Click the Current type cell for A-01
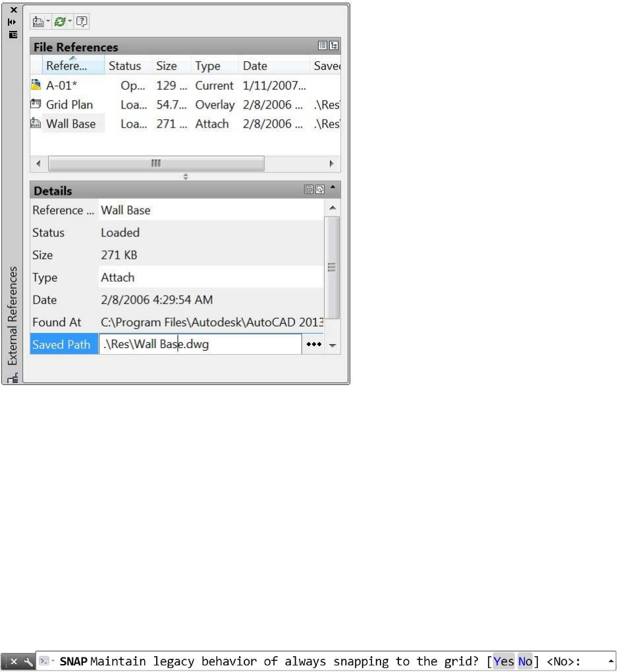Viewport: 617px width, 672px height. coord(214,86)
